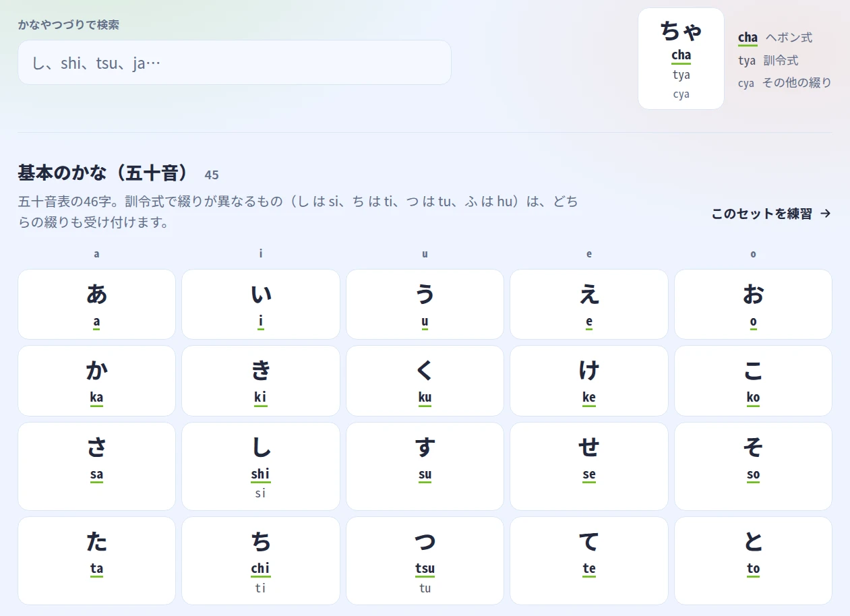Select the お kana card

click(x=753, y=304)
